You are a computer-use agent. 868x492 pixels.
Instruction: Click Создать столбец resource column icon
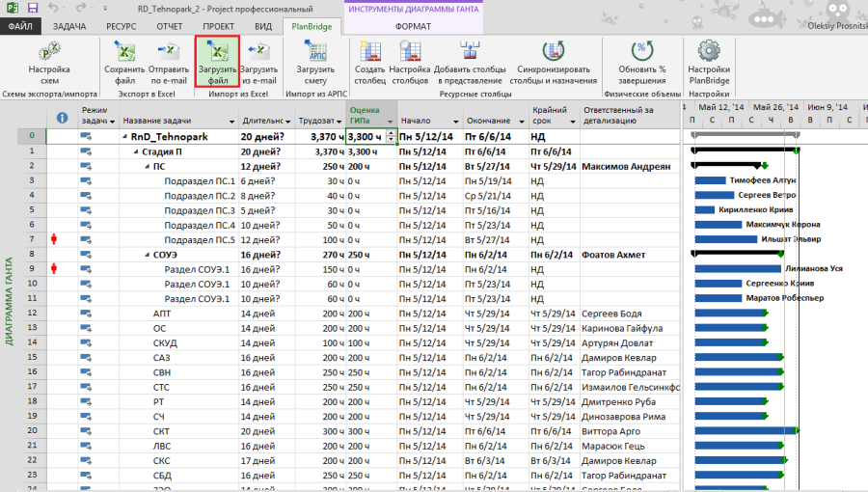coord(369,63)
